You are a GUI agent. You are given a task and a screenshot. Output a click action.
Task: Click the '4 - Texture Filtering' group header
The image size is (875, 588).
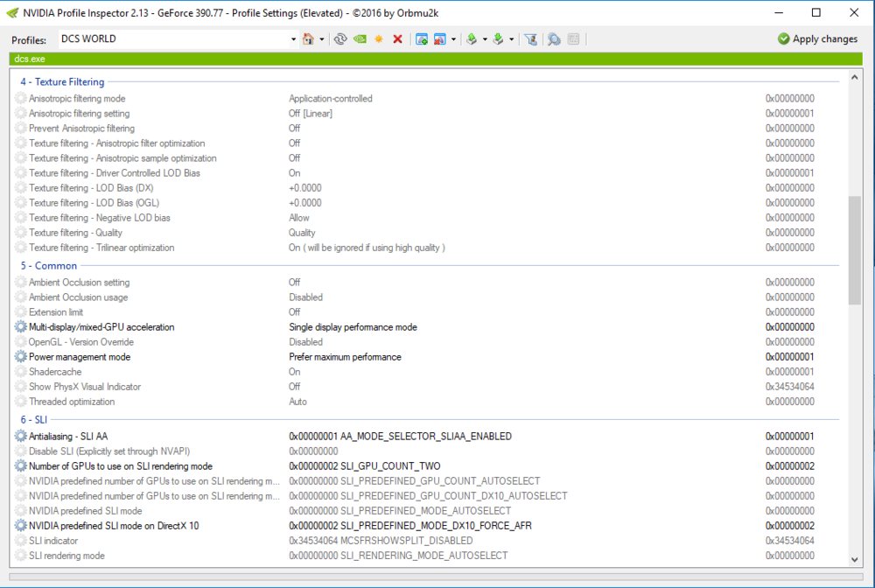[62, 82]
